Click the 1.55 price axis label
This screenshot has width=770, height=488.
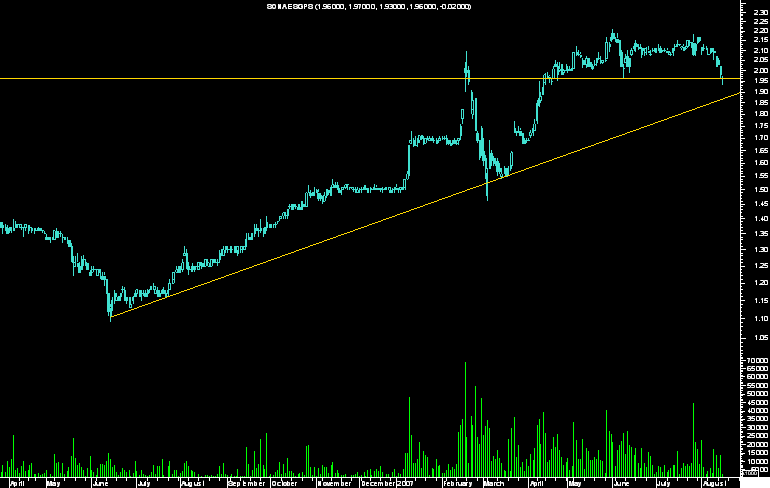pyautogui.click(x=760, y=176)
